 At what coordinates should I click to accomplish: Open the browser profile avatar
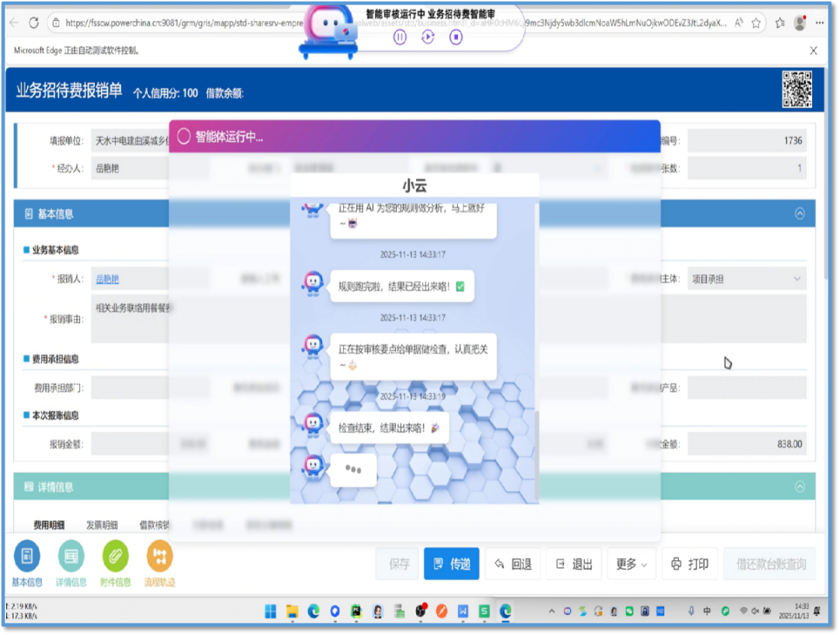click(800, 23)
